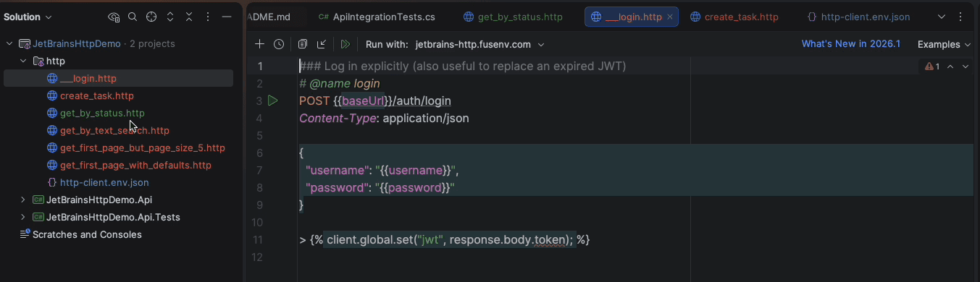Image resolution: width=980 pixels, height=282 pixels.
Task: Open HTTP requests history clock icon
Action: point(279,44)
